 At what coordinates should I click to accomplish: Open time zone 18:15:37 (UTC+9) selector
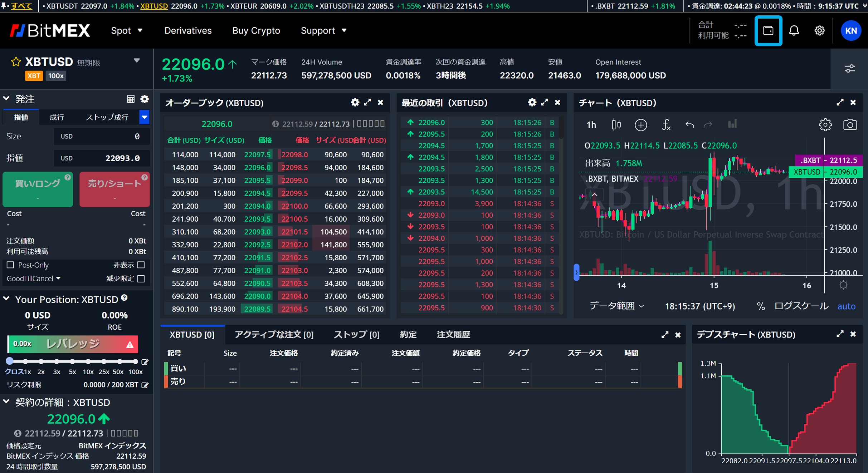point(699,306)
